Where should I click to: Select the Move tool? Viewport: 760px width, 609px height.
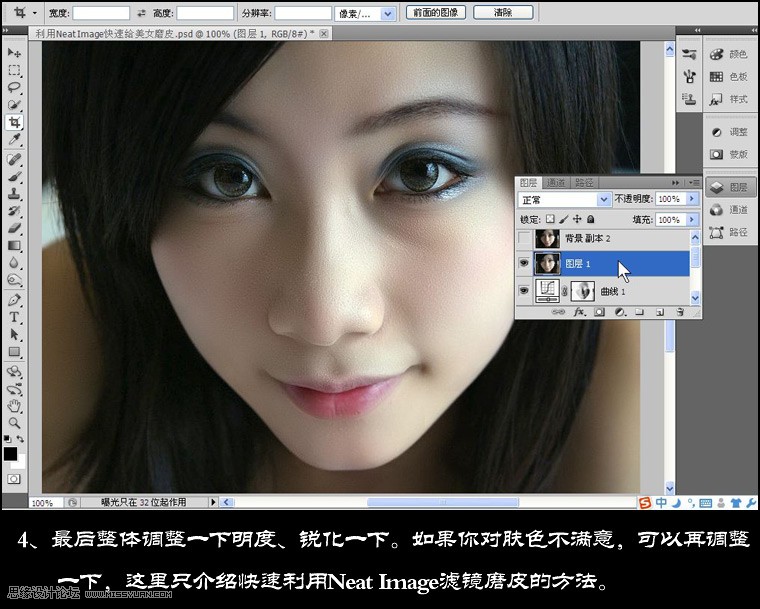pyautogui.click(x=14, y=52)
